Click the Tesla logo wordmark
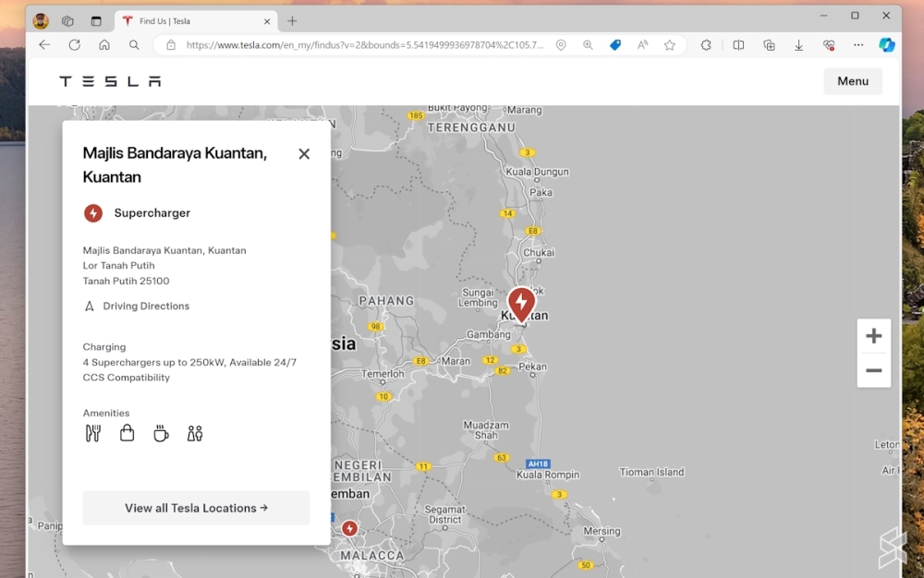The width and height of the screenshot is (924, 578). 110,81
